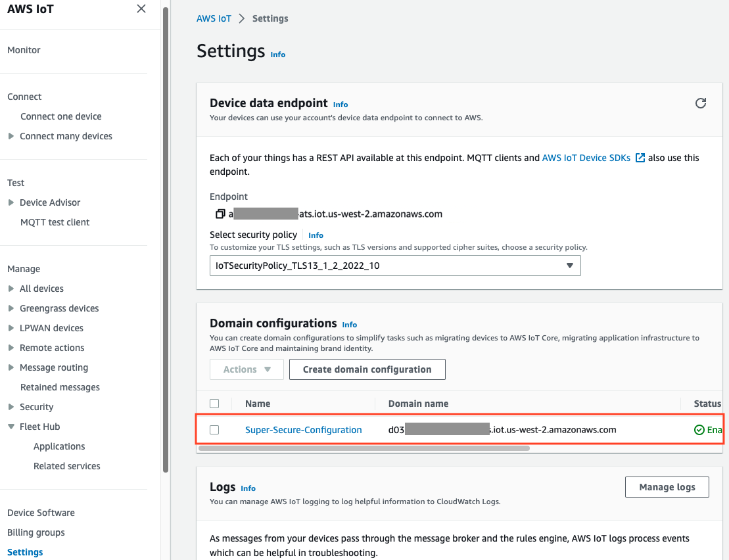The width and height of the screenshot is (729, 560).
Task: Expand the Connect many devices triangle
Action: click(x=11, y=136)
